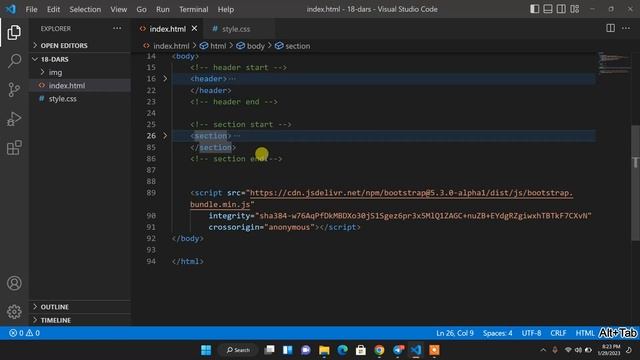
Task: Click line number 89 in the gutter
Action: tap(151, 193)
